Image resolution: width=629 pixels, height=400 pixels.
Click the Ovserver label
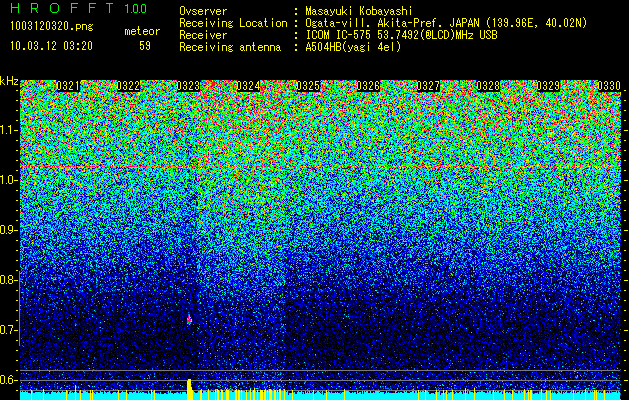pos(203,11)
